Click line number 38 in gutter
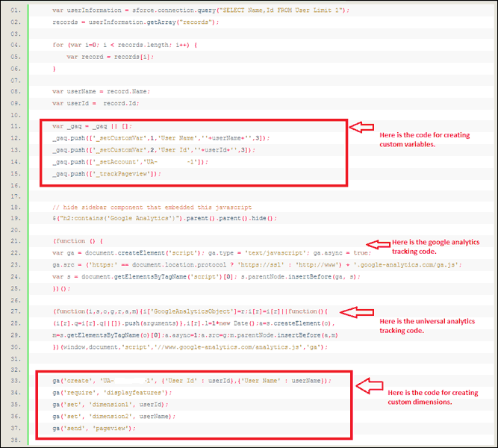This screenshot has height=448, width=498. click(x=16, y=440)
